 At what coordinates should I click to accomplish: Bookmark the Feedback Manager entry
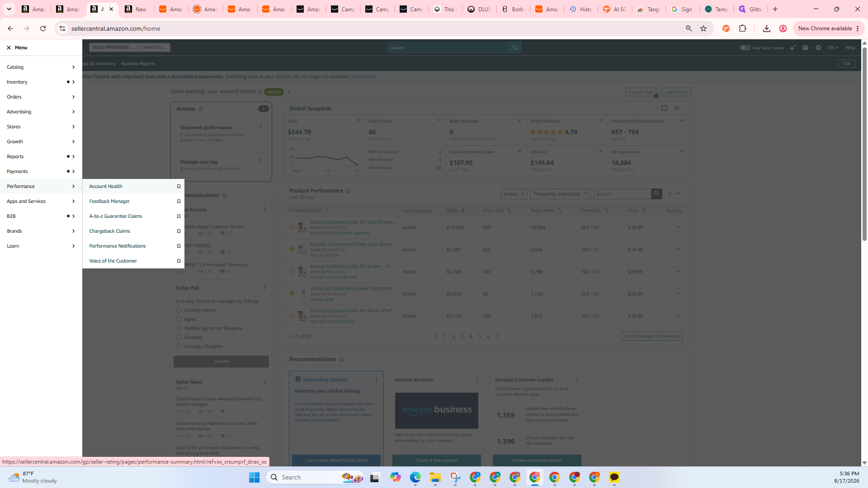click(179, 201)
